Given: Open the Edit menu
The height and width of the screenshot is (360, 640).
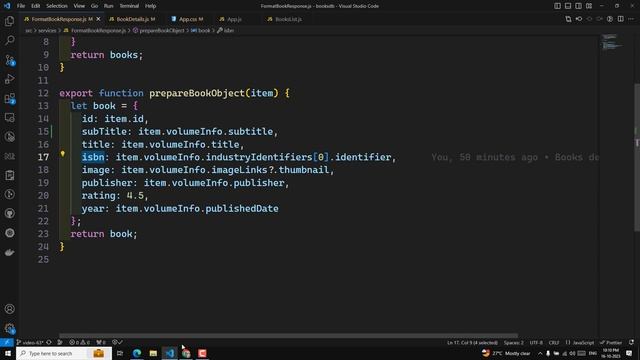Looking at the screenshot, I should tap(36, 6).
